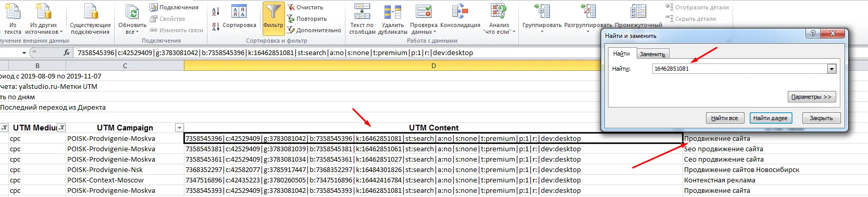Screen dimensions: 868x197
Task: Open Подключения (connections) list
Action: tap(174, 7)
